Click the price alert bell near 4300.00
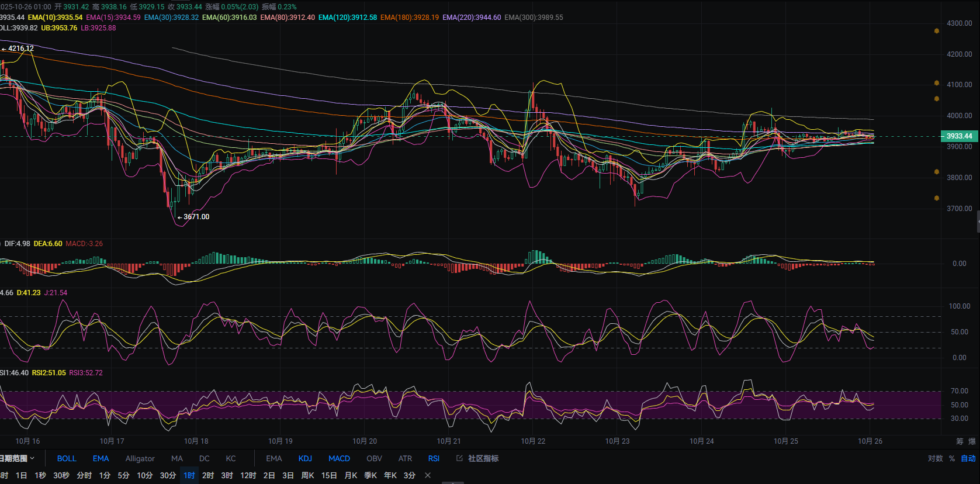 point(937,31)
